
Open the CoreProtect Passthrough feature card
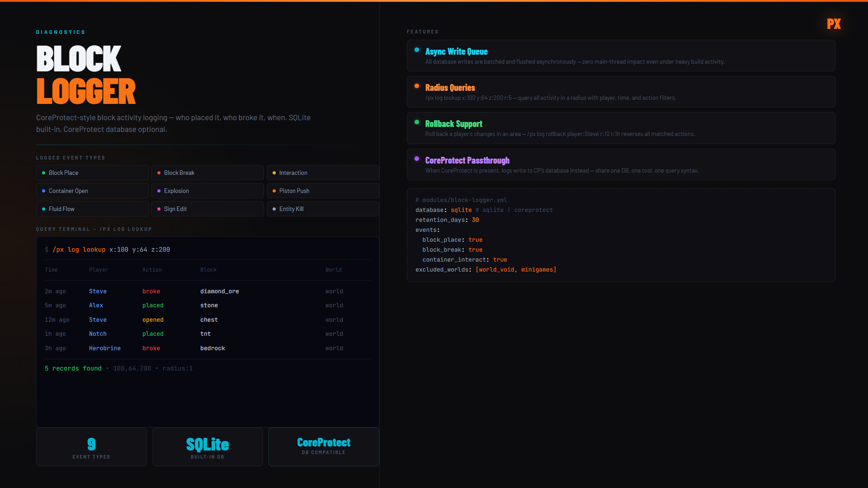coord(621,164)
